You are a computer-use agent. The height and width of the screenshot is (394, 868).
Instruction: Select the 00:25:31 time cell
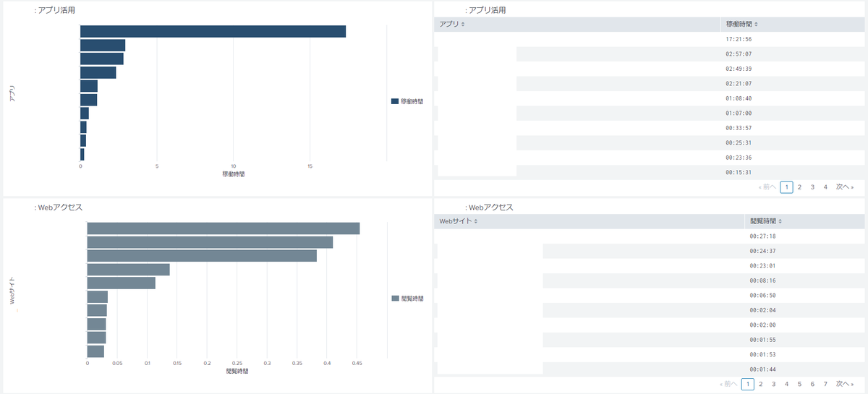(739, 143)
